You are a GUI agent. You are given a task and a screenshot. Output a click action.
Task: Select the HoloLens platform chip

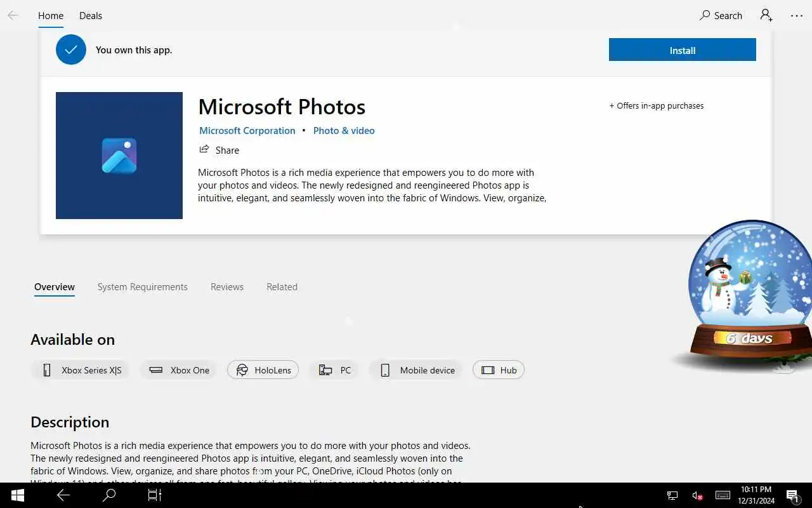point(263,370)
